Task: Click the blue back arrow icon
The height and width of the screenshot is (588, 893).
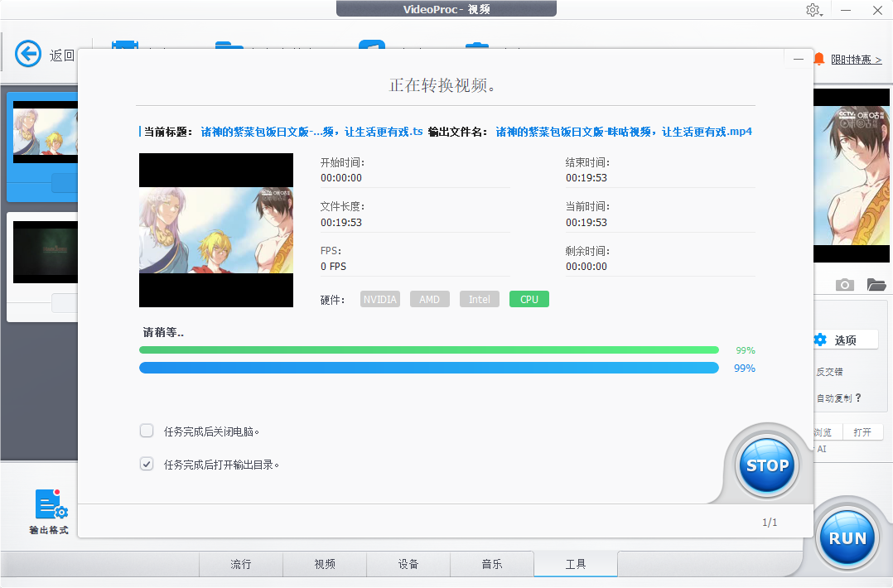Action: click(x=28, y=55)
